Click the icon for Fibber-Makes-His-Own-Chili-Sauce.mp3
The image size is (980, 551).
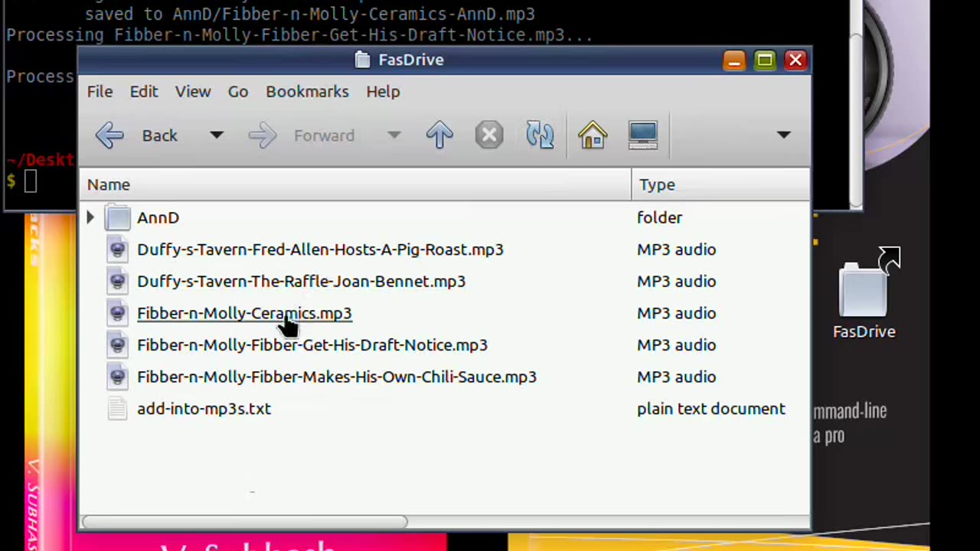[x=117, y=377]
